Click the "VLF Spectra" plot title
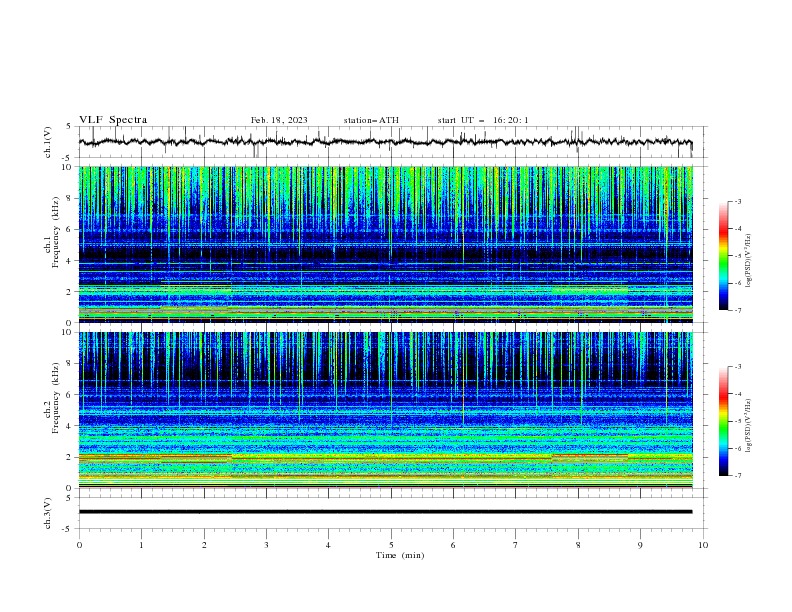This screenshot has height=612, width=792. click(x=113, y=120)
